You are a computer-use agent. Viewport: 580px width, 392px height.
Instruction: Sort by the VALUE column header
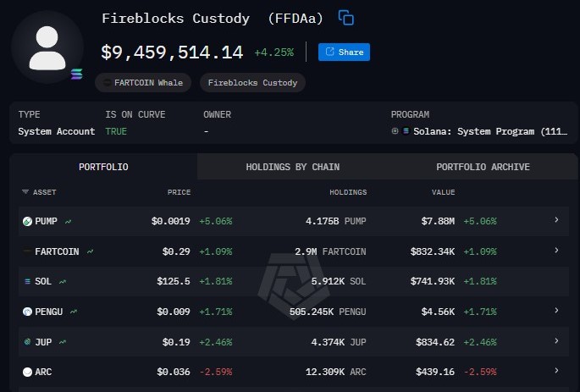tap(443, 192)
